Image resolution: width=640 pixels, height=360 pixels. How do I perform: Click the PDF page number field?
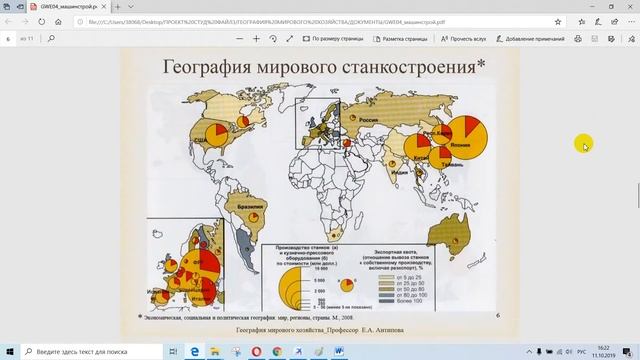tap(8, 39)
